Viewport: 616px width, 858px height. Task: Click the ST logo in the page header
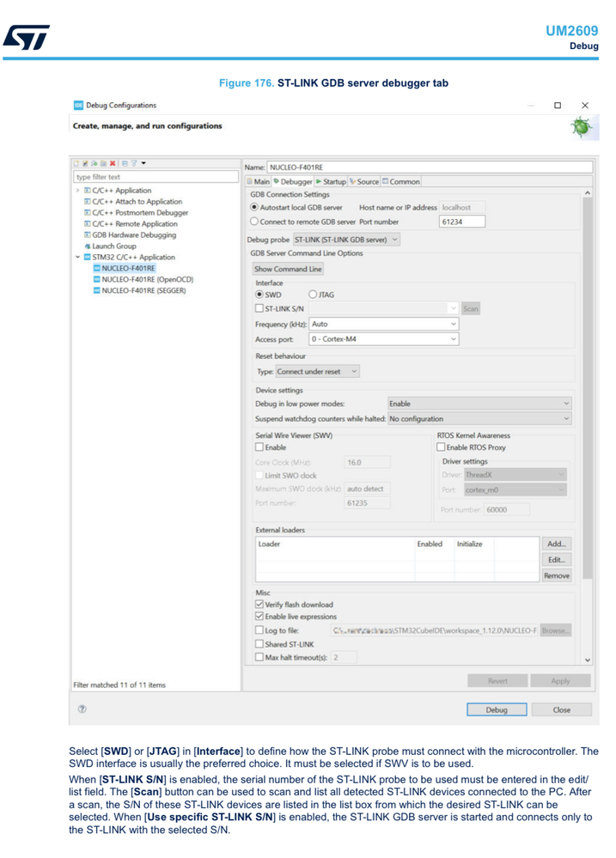point(27,37)
